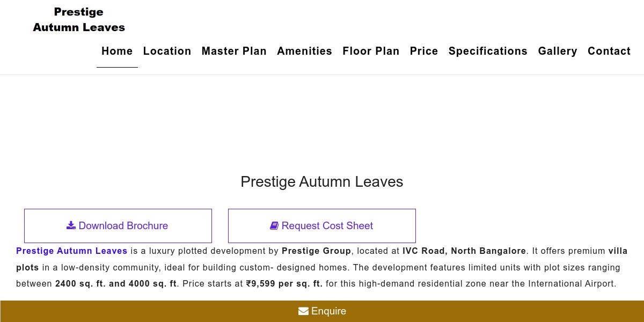This screenshot has height=322, width=644.
Task: Go to the Home menu item
Action: [117, 51]
